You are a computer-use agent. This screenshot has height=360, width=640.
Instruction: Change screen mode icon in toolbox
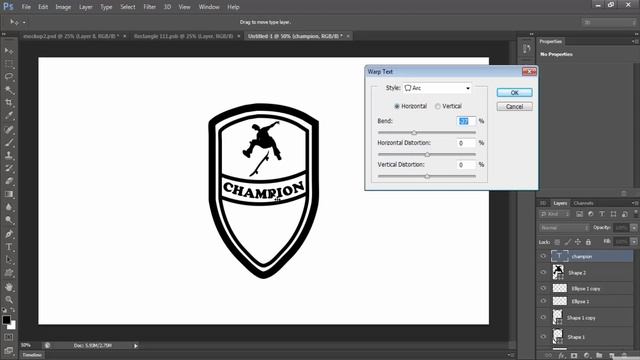(9, 350)
